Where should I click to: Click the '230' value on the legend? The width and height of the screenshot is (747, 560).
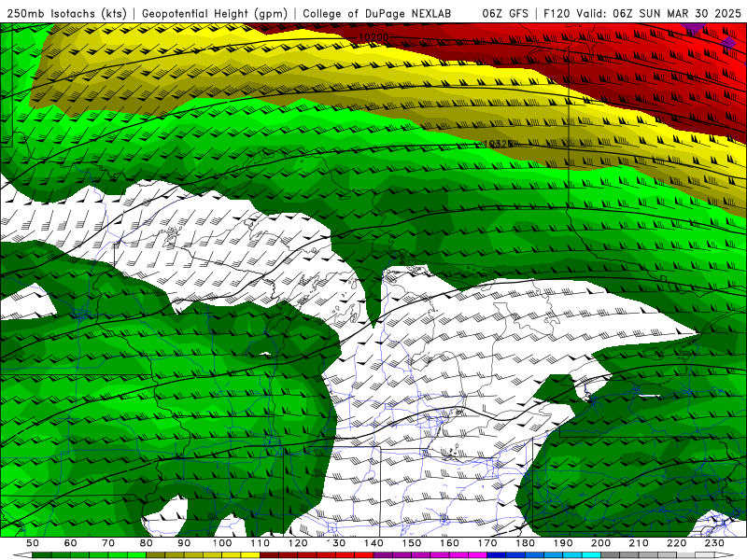(714, 543)
